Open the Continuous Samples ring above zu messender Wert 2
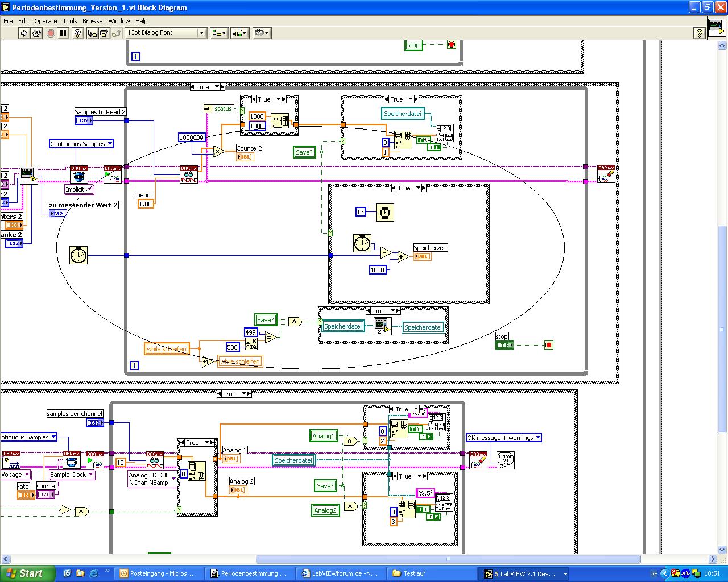Viewport: 728px width, 582px height. (x=81, y=144)
